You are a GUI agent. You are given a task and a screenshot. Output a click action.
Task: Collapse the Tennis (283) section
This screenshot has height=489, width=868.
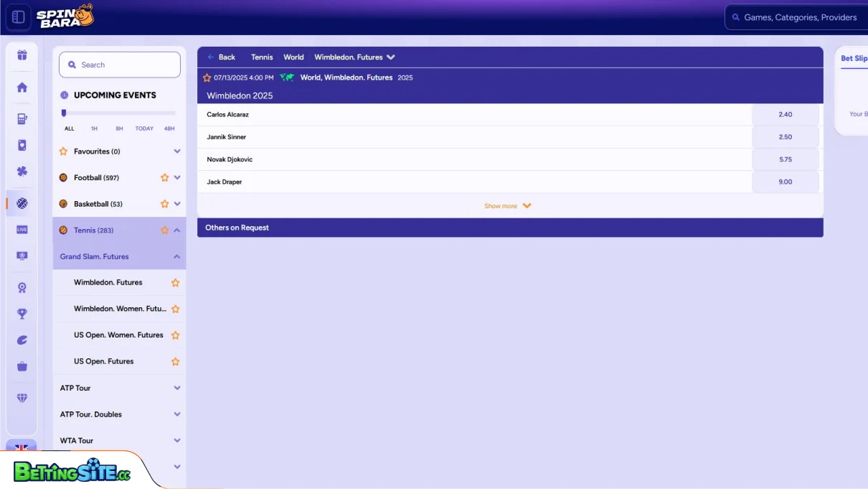176,230
